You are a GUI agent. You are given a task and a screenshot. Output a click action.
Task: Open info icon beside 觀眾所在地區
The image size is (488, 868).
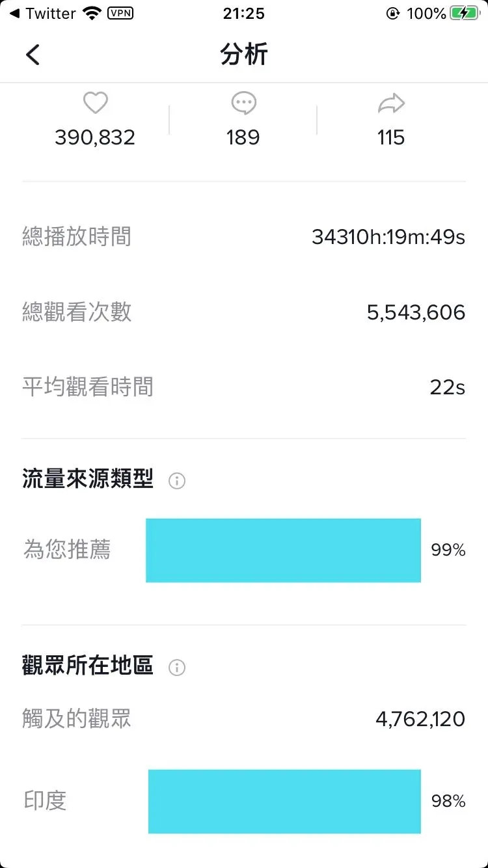177,668
